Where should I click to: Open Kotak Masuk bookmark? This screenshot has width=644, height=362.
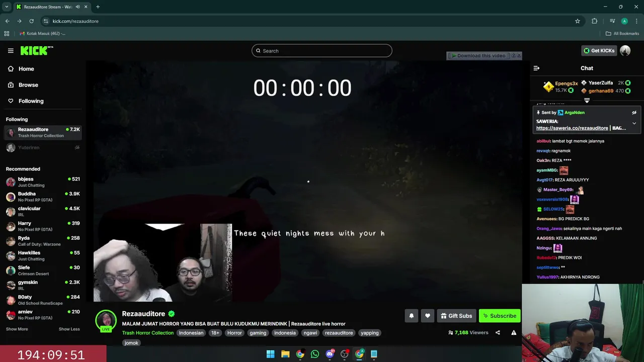click(42, 34)
